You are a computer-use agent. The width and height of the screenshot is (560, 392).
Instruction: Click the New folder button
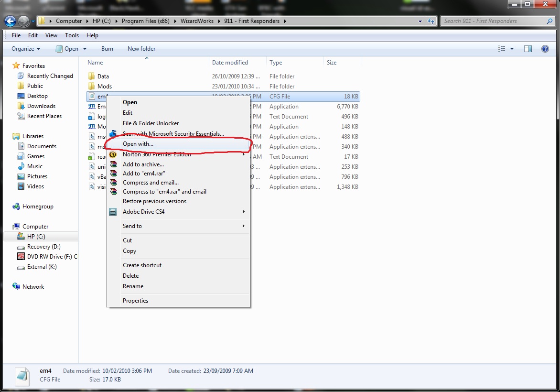141,49
